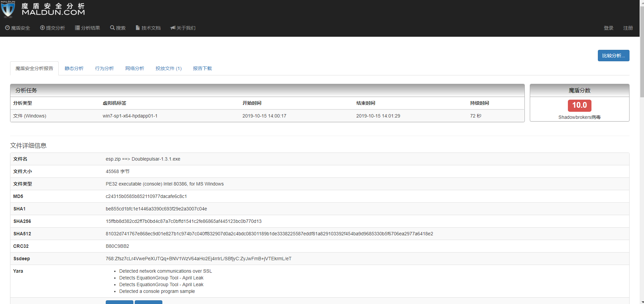Click the MALDUN.COM site title
644x304 pixels.
pos(53,12)
